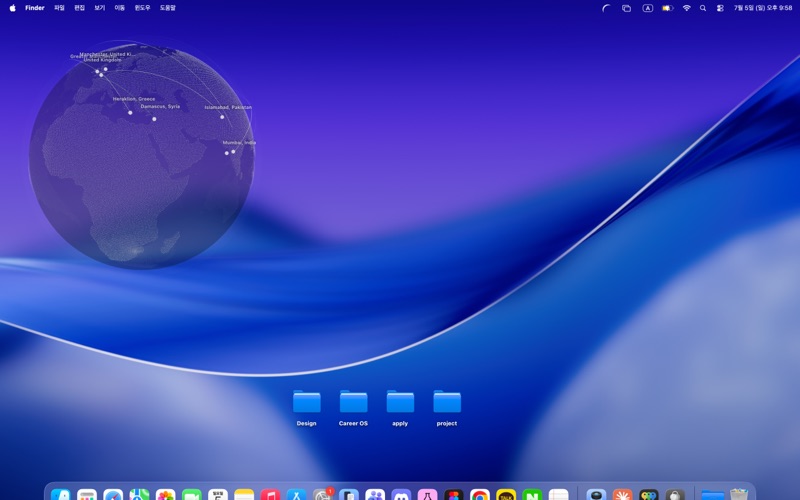The image size is (800, 500).
Task: Show battery status in the menu bar
Action: [667, 8]
